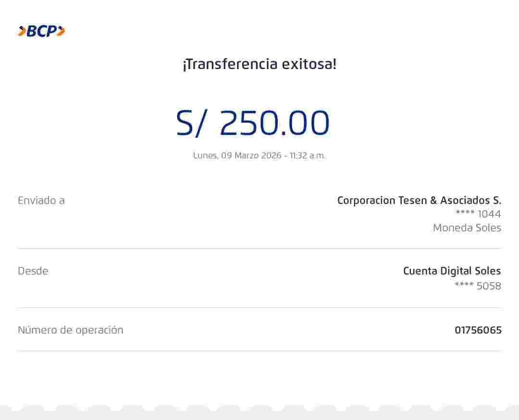Screen dimensions: 519x420
Task: Click the divider line below **** 5058
Action: [x=259, y=308]
